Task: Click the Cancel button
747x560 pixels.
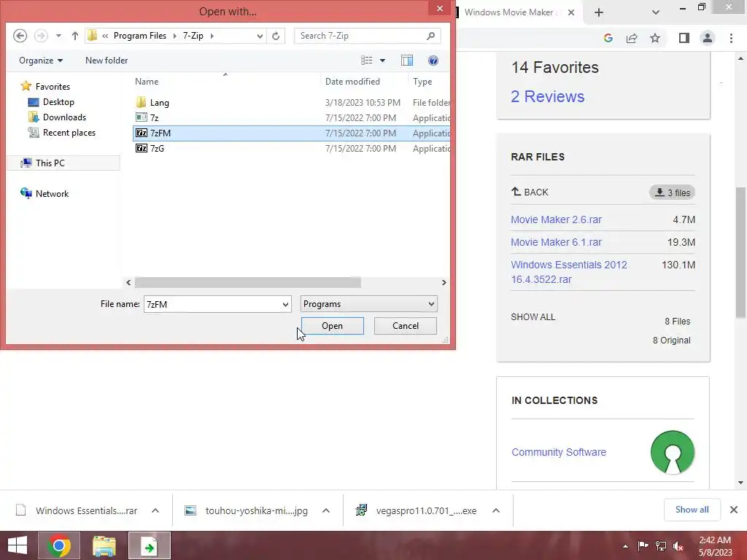Action: point(406,326)
